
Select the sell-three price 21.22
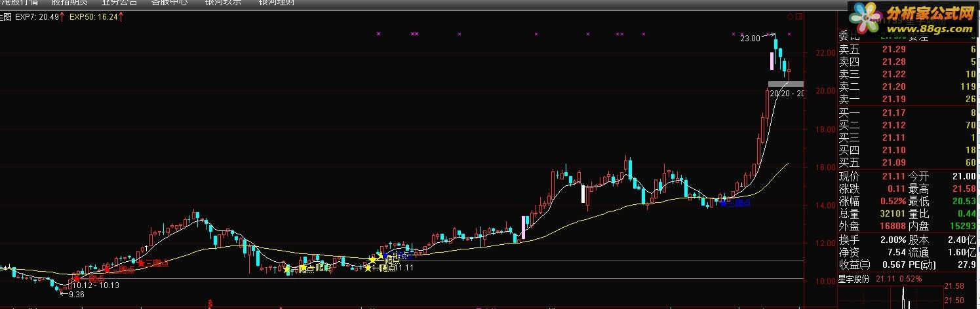click(x=894, y=74)
